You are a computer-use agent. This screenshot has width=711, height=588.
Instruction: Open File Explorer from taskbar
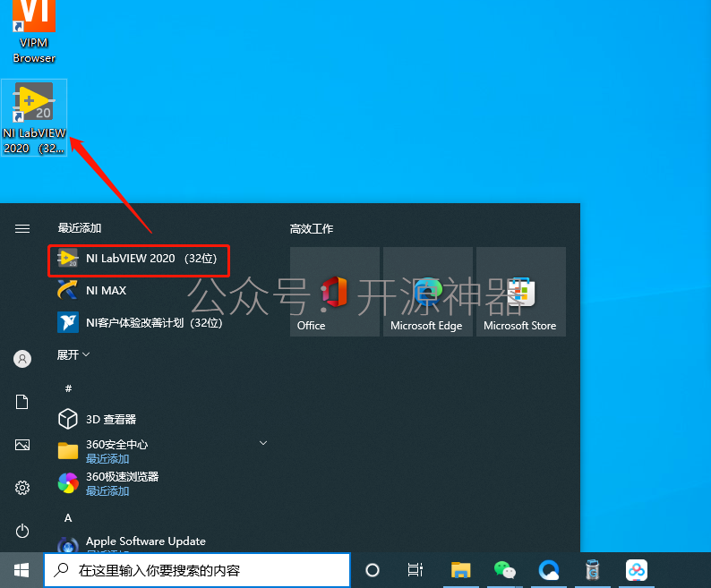(x=460, y=570)
